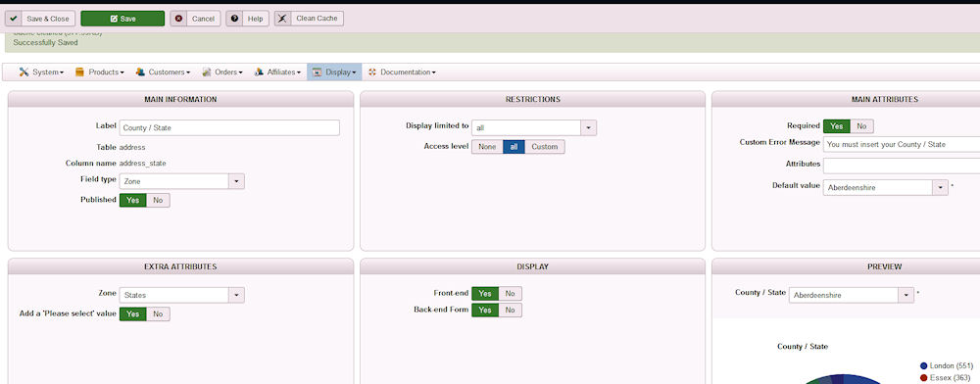Open the Zone States dropdown

tap(182, 295)
